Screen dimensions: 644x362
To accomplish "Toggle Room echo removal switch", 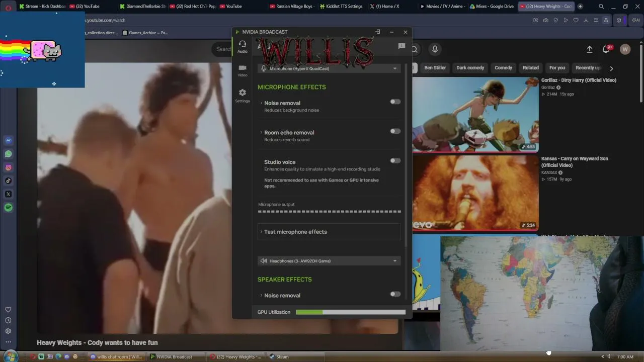I will coord(395,131).
